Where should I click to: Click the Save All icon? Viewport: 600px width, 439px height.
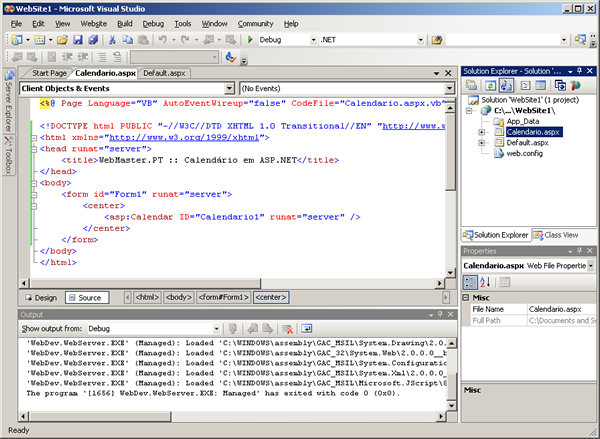click(x=93, y=40)
